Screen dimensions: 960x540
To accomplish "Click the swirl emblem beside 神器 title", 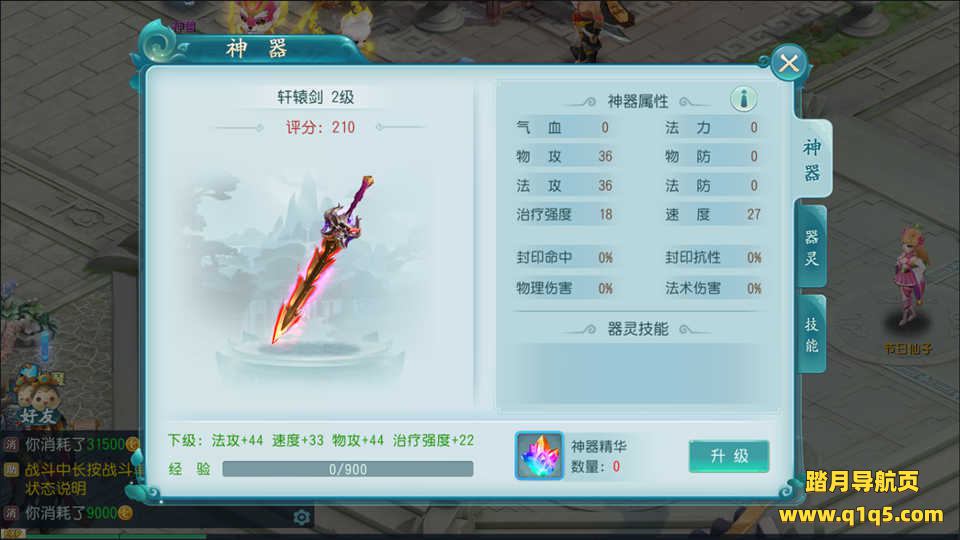I will click(160, 43).
